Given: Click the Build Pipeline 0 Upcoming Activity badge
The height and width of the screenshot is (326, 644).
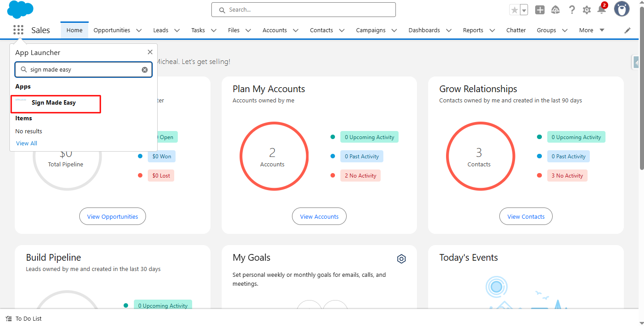Looking at the screenshot, I should click(163, 306).
